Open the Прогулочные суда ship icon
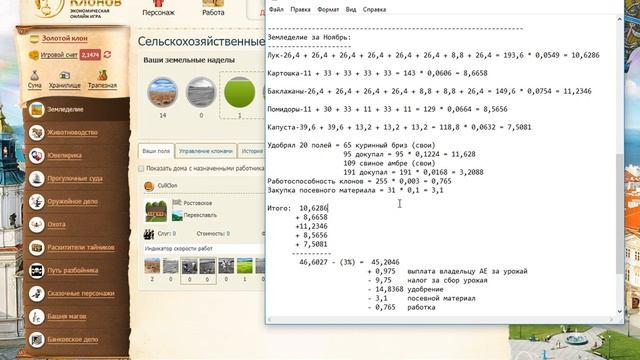Image resolution: width=640 pixels, height=360 pixels. (36, 178)
